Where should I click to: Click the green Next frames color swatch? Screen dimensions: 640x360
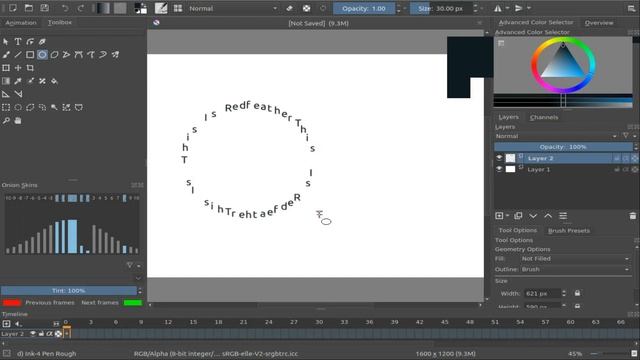(x=133, y=302)
